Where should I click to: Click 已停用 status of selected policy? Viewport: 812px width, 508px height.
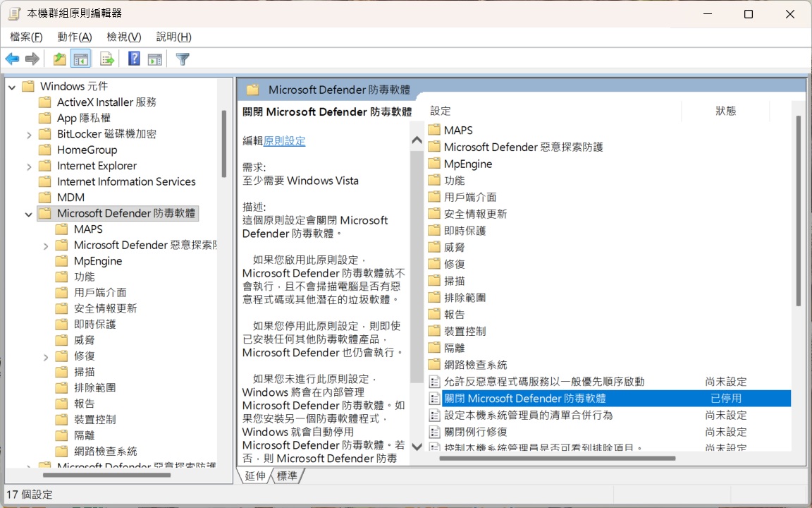[726, 399]
